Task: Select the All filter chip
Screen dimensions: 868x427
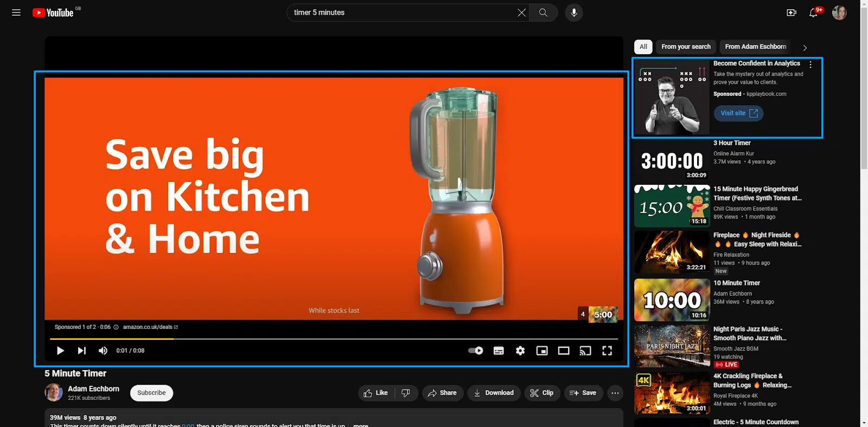Action: (643, 47)
